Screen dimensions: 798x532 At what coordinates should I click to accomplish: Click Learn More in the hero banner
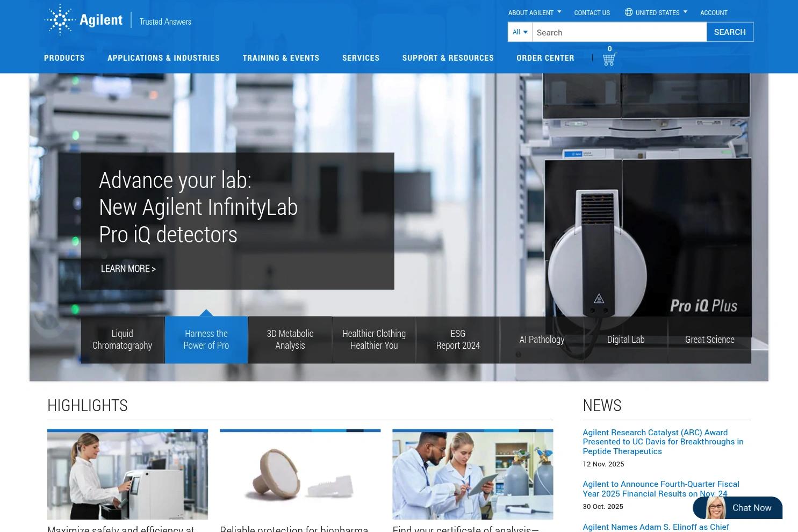(x=128, y=269)
